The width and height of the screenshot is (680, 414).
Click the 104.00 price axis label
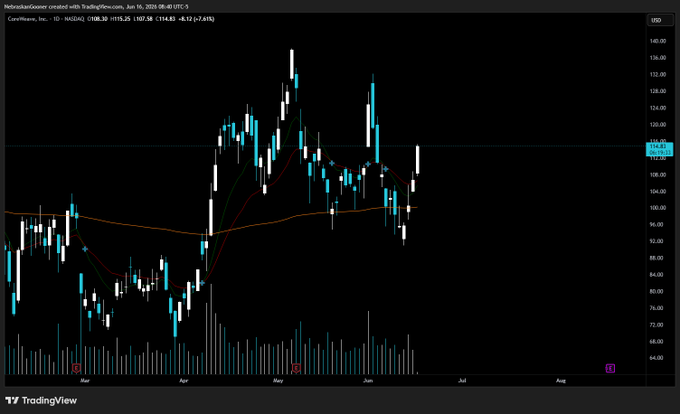click(657, 191)
